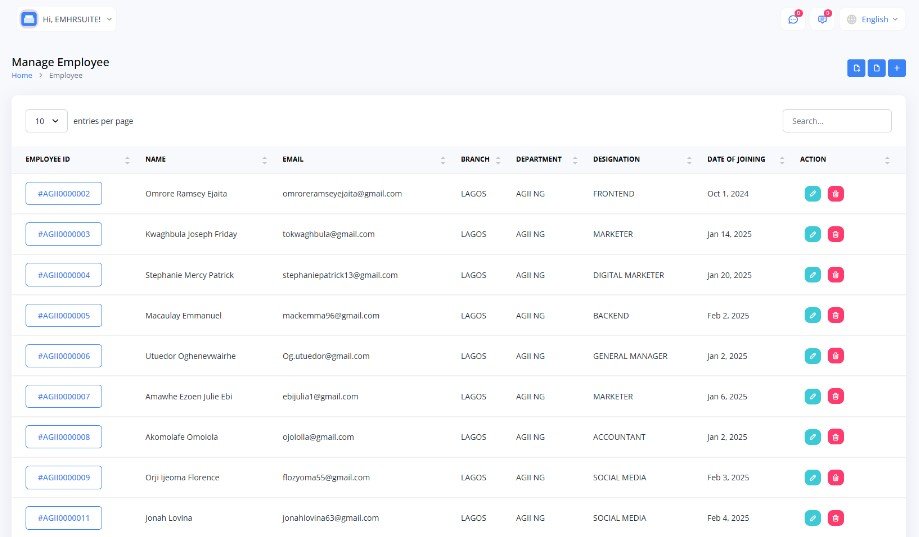Delete employee Jonah Lovina
919x537 pixels.
835,518
